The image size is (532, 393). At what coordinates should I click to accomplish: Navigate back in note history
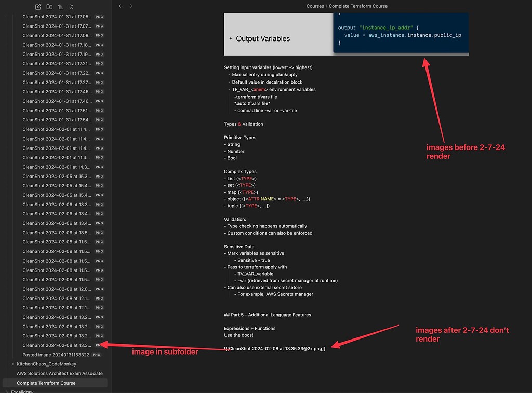[120, 6]
